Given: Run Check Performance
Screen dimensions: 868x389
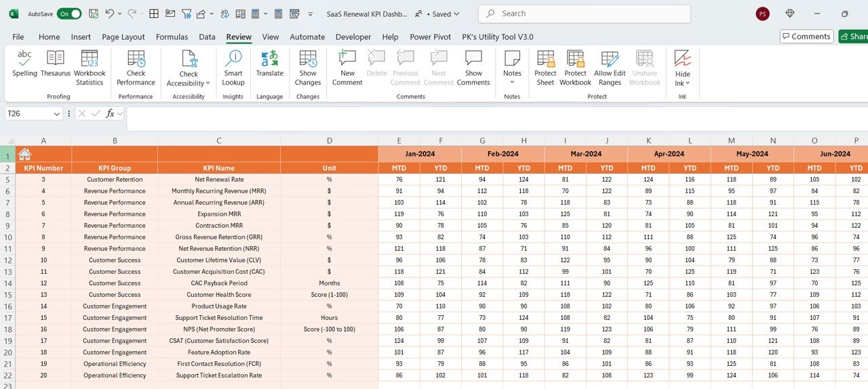Looking at the screenshot, I should (136, 68).
